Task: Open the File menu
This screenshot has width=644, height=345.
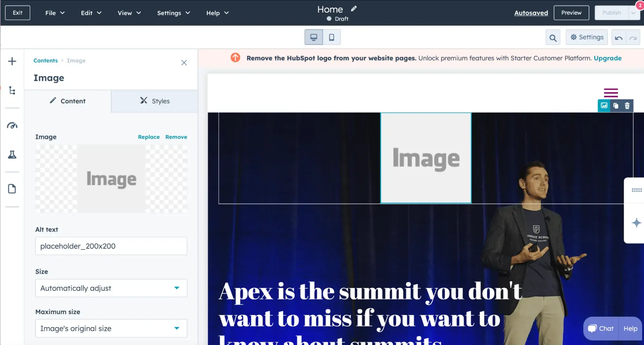Action: click(55, 13)
